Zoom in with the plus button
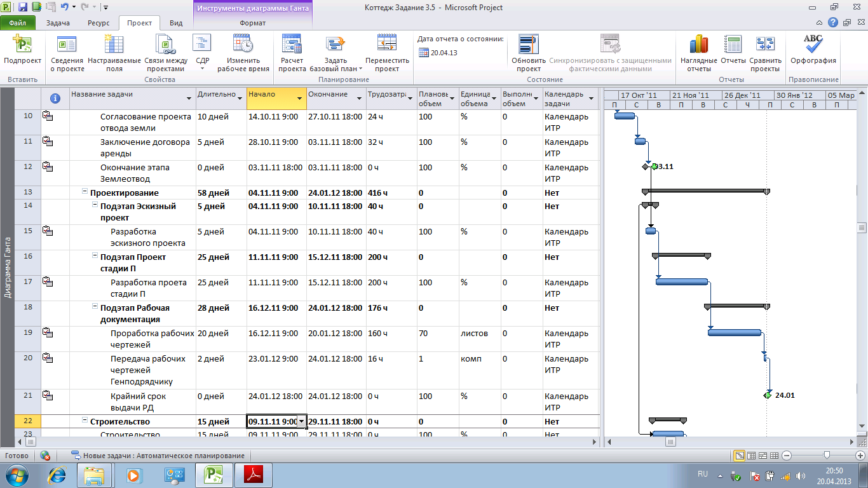 (860, 456)
